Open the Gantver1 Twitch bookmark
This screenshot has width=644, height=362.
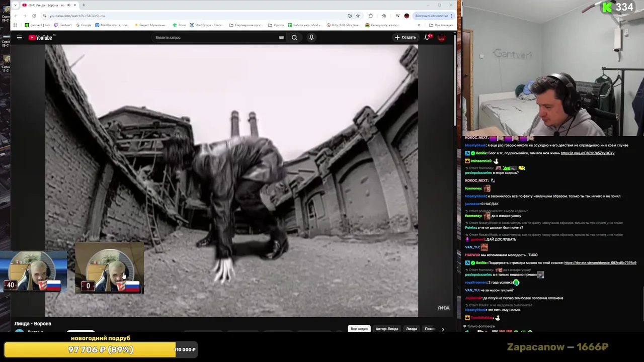63,25
